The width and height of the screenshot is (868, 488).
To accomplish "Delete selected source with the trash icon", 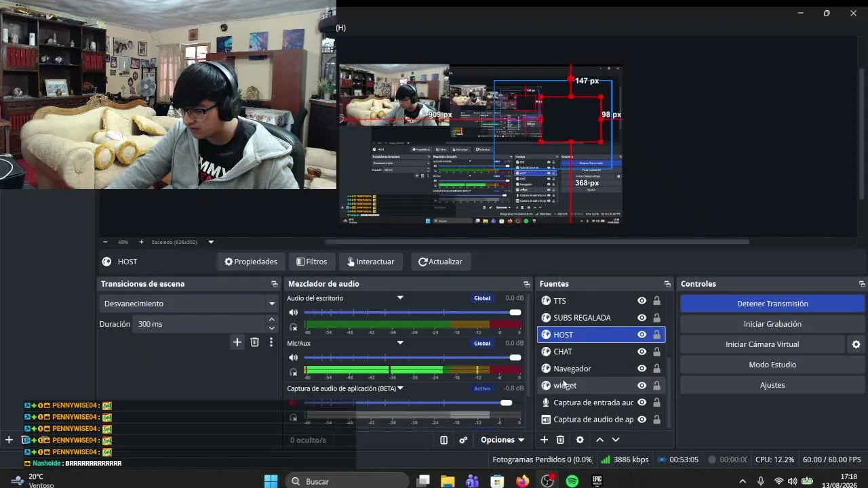I will click(560, 440).
